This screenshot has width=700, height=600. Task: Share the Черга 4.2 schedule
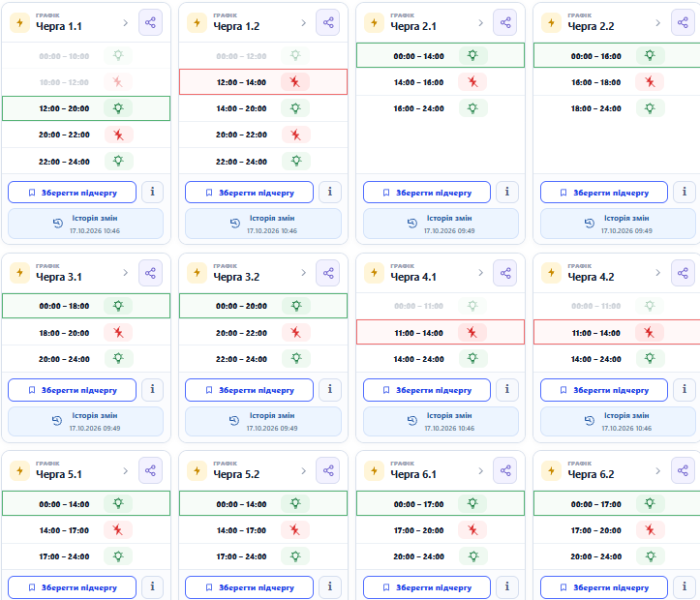[683, 273]
